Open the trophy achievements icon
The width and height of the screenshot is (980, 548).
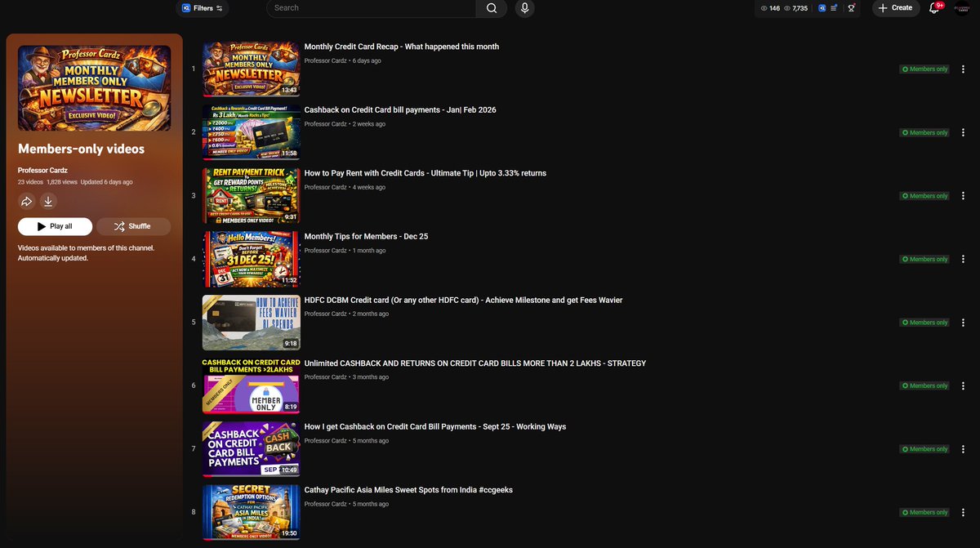pyautogui.click(x=851, y=8)
